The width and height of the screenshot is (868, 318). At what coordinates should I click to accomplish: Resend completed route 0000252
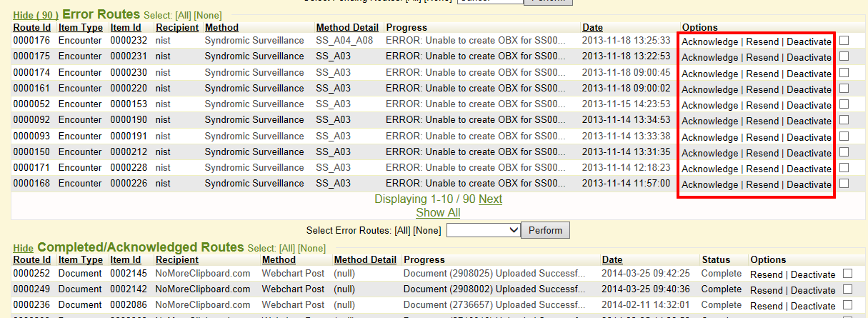click(x=767, y=274)
